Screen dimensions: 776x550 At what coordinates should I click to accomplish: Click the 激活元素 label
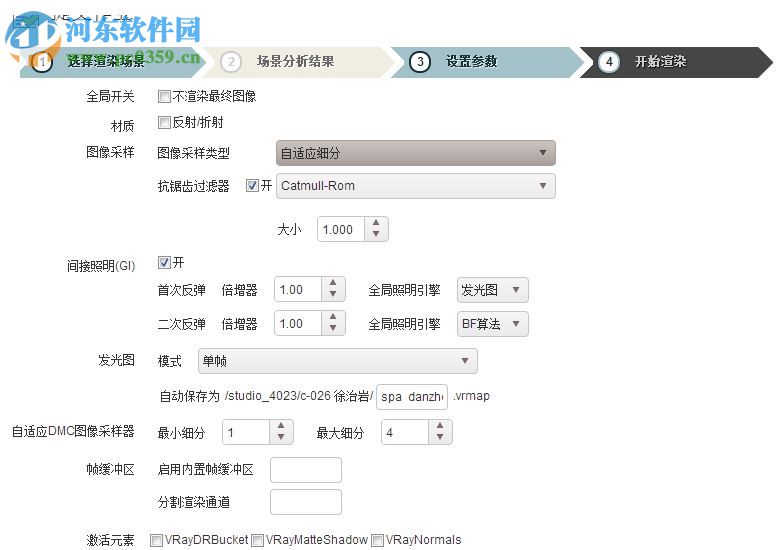tap(110, 540)
